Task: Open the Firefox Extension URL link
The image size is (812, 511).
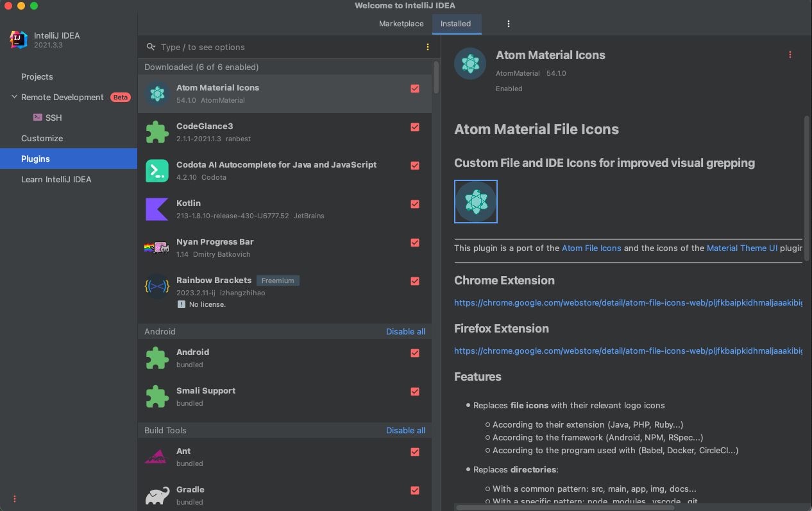Action: [628, 351]
